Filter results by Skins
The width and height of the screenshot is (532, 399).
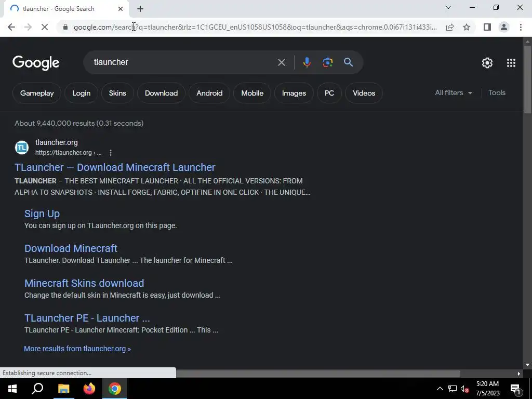click(x=117, y=93)
